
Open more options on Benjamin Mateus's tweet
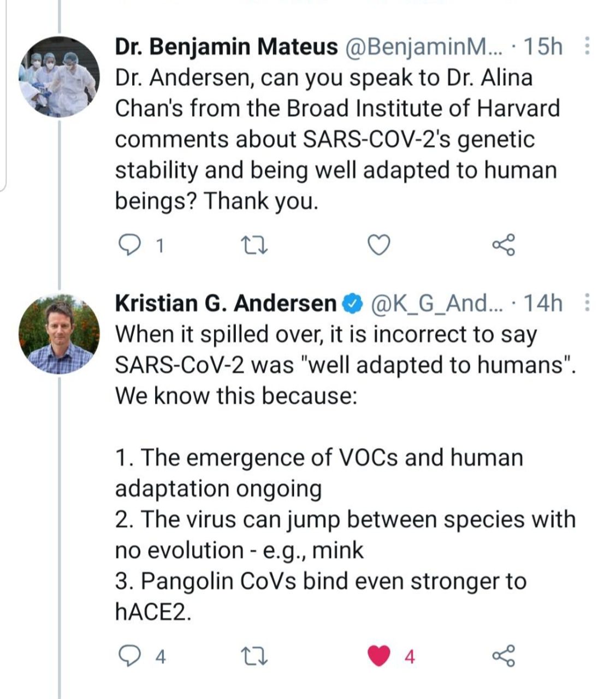pyautogui.click(x=587, y=46)
